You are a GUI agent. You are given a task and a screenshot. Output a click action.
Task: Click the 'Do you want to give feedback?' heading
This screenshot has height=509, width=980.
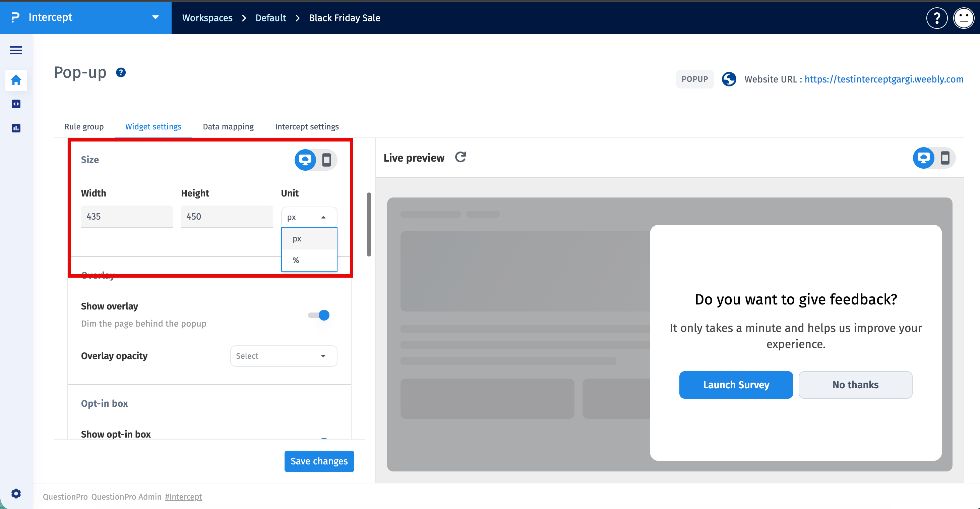[x=796, y=299]
